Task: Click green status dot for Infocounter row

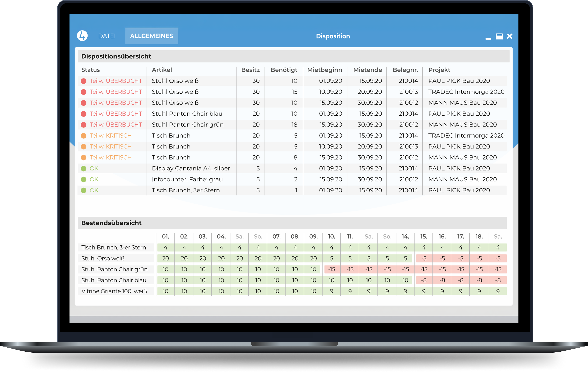Action: click(84, 179)
